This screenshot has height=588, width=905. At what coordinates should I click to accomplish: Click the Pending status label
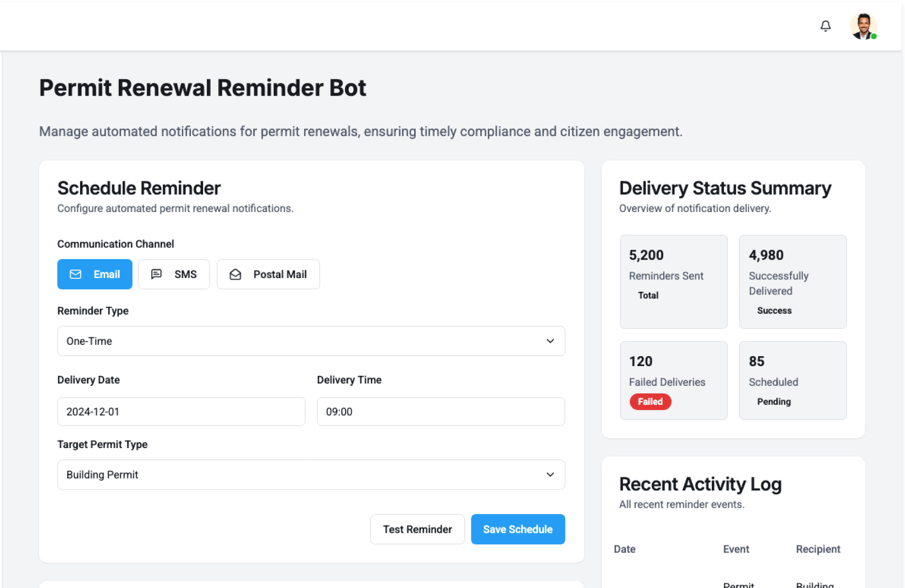coord(773,401)
